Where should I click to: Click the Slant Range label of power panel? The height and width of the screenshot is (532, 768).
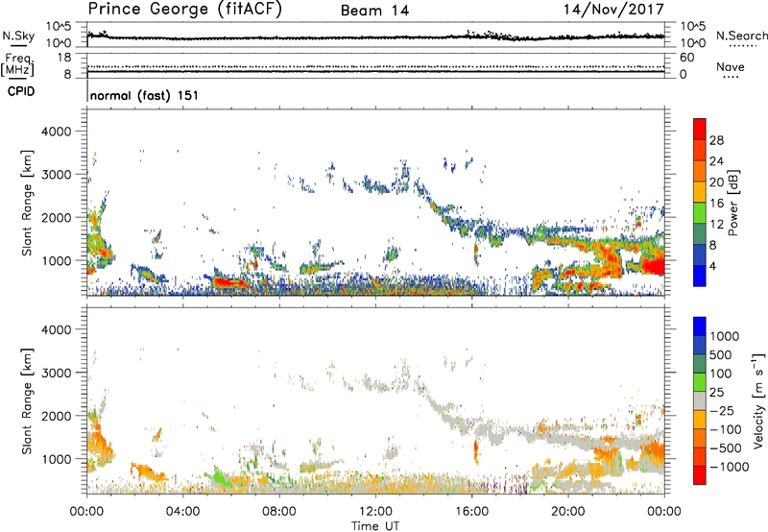27,203
